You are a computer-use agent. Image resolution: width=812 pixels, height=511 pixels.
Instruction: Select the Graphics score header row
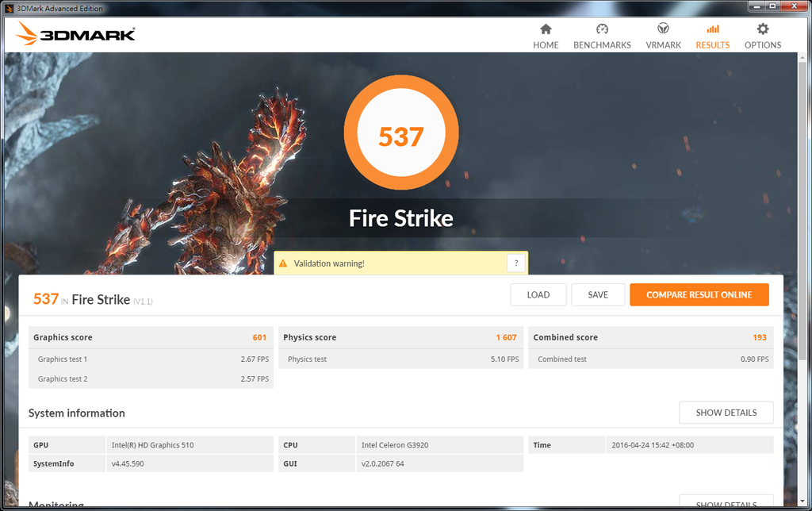pos(151,337)
